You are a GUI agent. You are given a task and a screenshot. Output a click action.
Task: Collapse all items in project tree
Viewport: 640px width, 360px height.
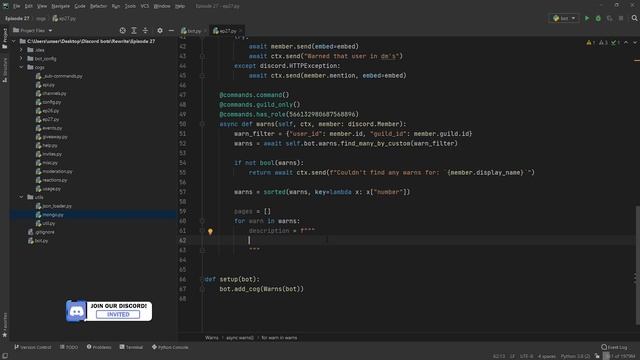pos(145,31)
